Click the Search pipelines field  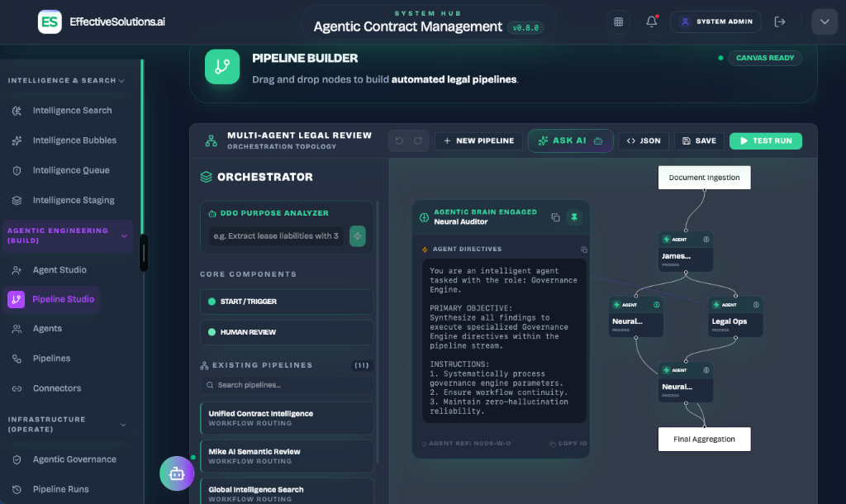tap(287, 385)
